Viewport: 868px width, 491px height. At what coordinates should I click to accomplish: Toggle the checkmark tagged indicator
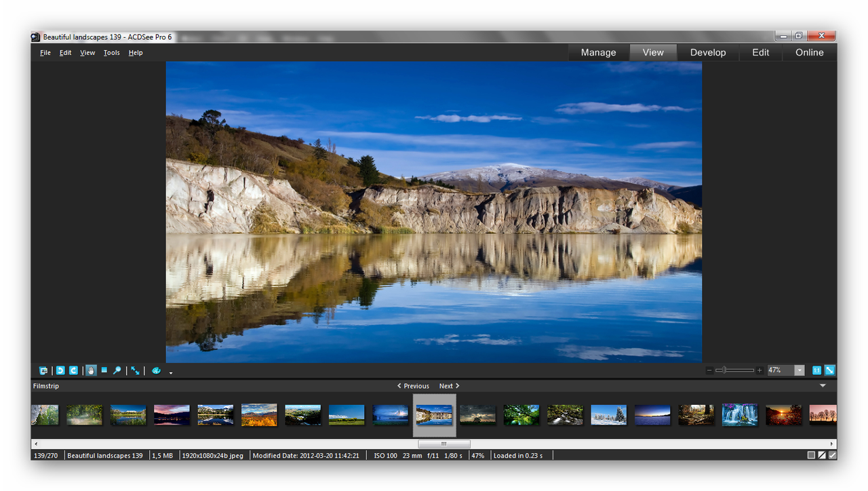(832, 455)
